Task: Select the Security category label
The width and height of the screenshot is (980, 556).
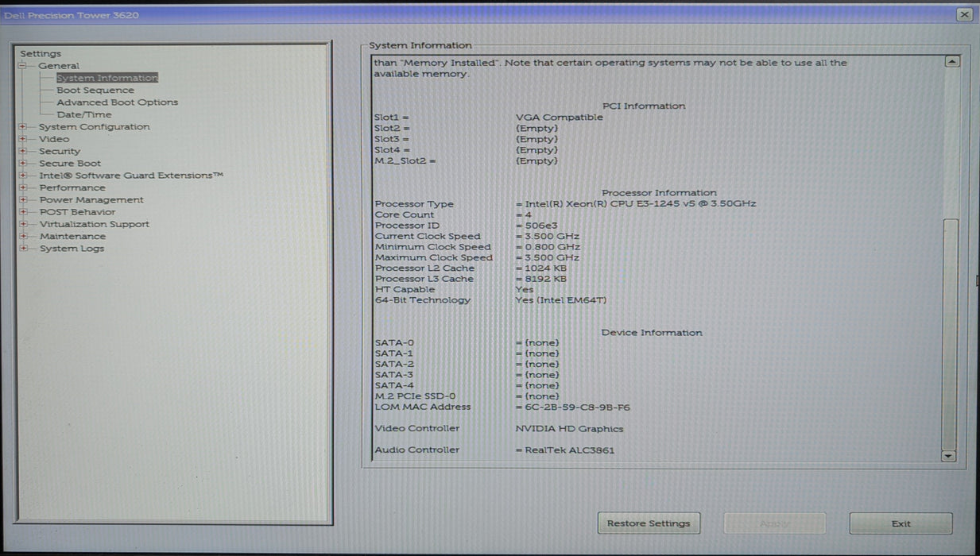Action: 60,151
